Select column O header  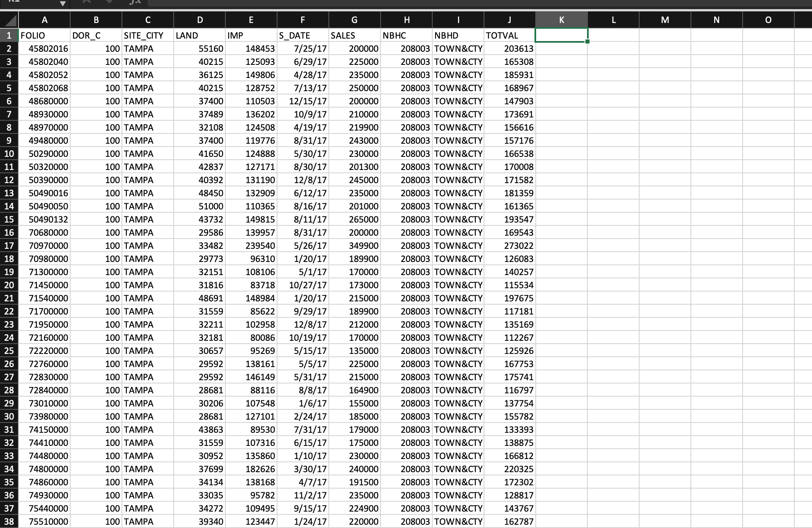click(x=768, y=20)
